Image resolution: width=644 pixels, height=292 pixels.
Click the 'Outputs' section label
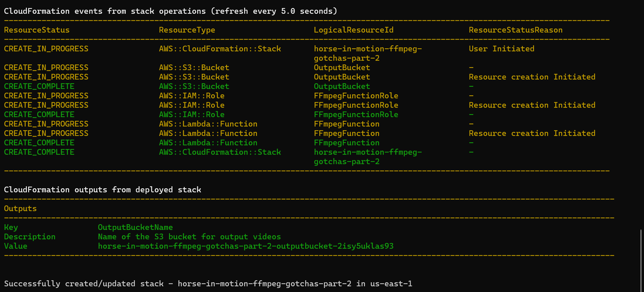click(x=20, y=209)
